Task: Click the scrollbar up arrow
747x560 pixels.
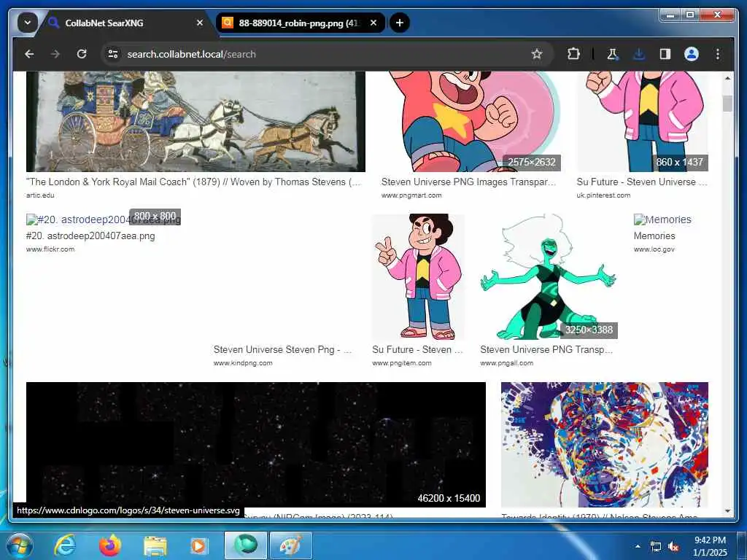Action: [727, 77]
